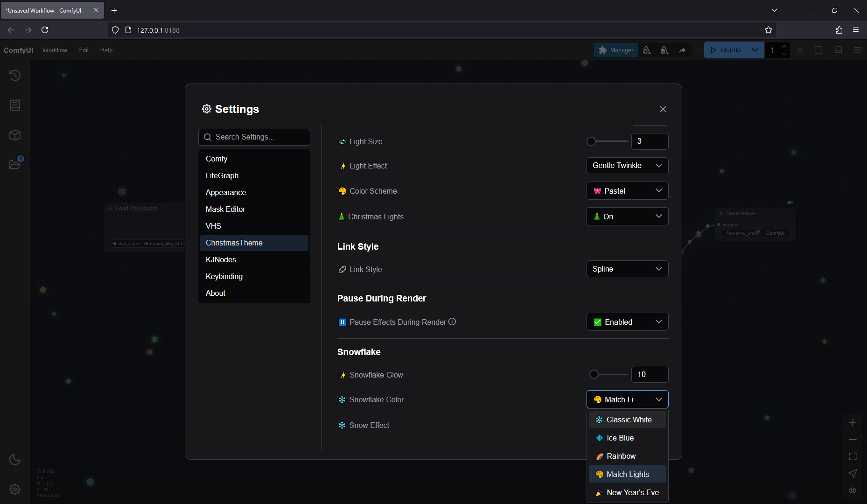Viewport: 867px width, 504px height.
Task: Open the Light Effect dropdown
Action: point(627,166)
